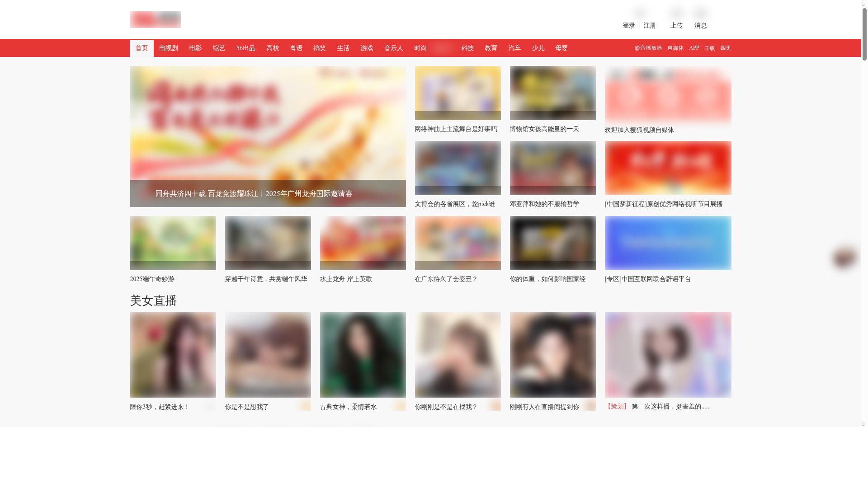Image resolution: width=868 pixels, height=488 pixels.
Task: Open the 限你3秒，赶紧进来 live stream
Action: (173, 354)
